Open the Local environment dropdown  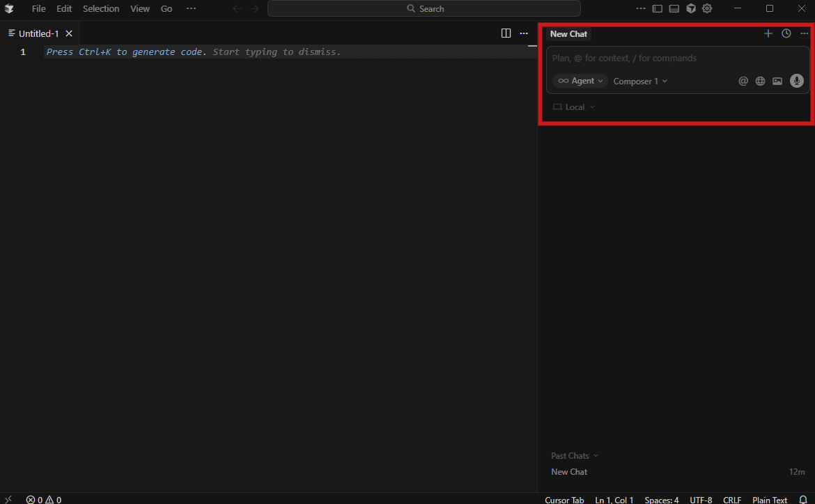(575, 107)
